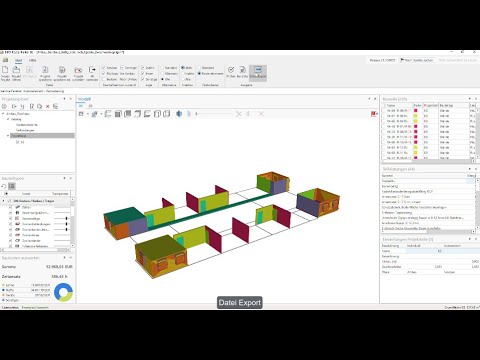Collapse the 330 Stützen/Balken/Träger group
This screenshot has height=360, width=480.
(x=3, y=201)
